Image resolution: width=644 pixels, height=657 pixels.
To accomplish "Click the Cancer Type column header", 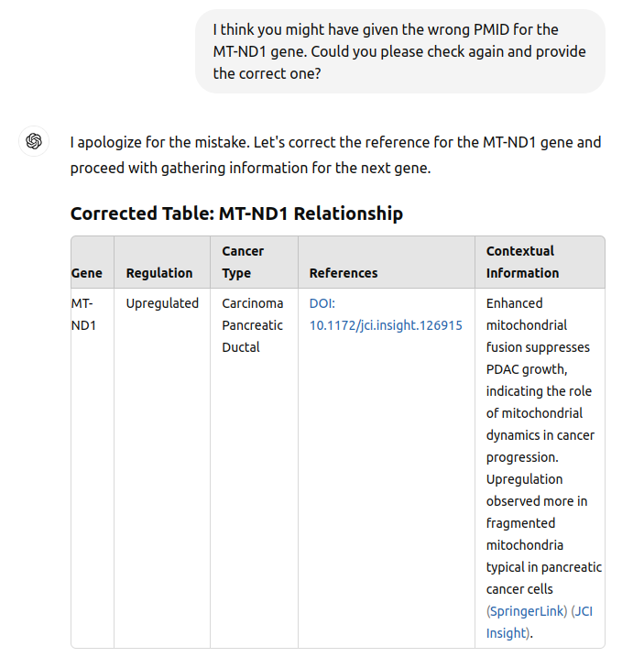I will (x=243, y=262).
